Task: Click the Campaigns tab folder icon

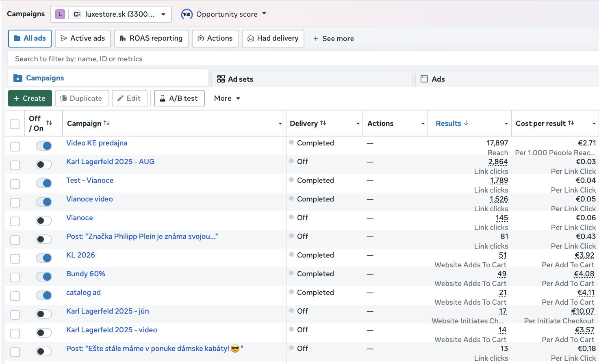Action: point(18,78)
